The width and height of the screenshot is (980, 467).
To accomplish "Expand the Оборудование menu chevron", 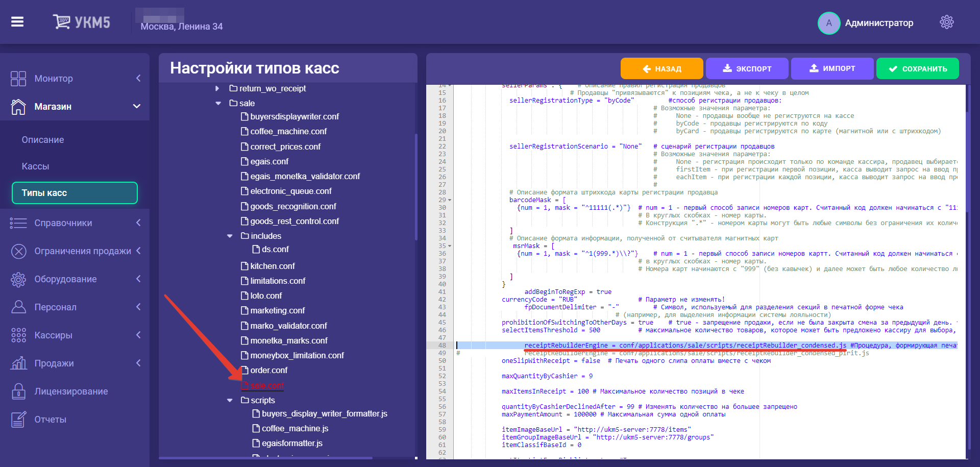I will click(x=138, y=279).
